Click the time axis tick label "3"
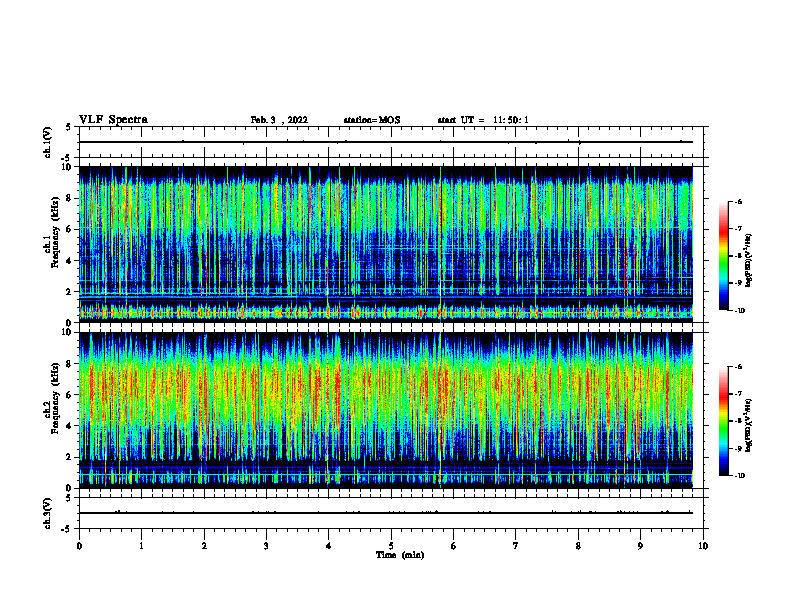Screen dimensions: 792x612 click(x=266, y=546)
